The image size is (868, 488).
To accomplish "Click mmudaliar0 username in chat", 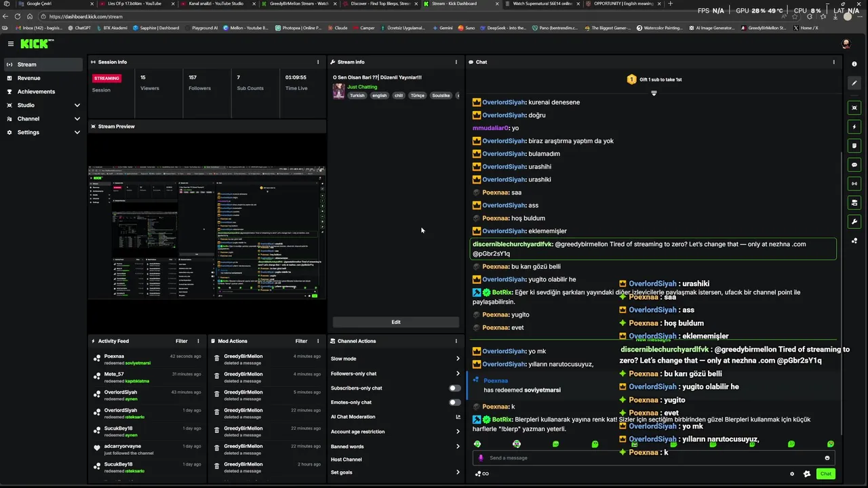I will point(492,128).
